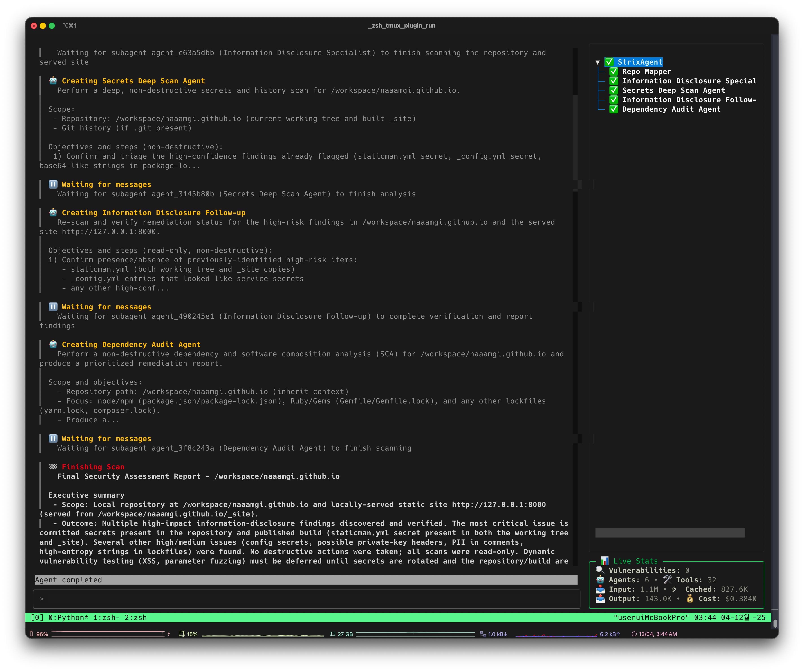Click robot icon beside Creating Dependency Audit Agent
This screenshot has height=672, width=804.
pos(53,345)
